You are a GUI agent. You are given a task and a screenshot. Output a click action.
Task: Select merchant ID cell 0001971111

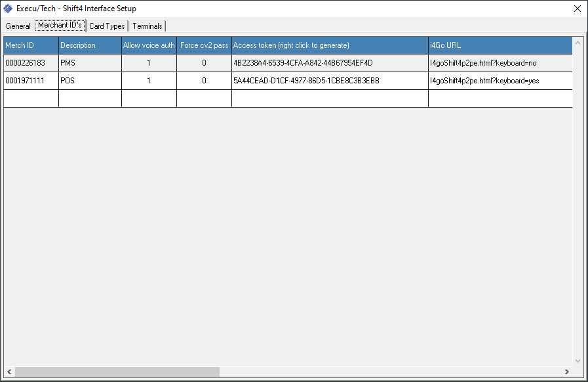click(x=31, y=81)
